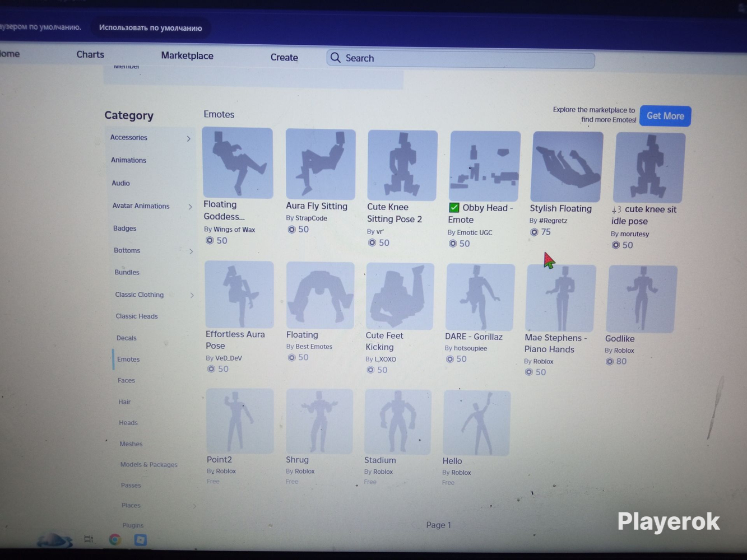
Task: Visit creator morutesy
Action: coord(634,234)
